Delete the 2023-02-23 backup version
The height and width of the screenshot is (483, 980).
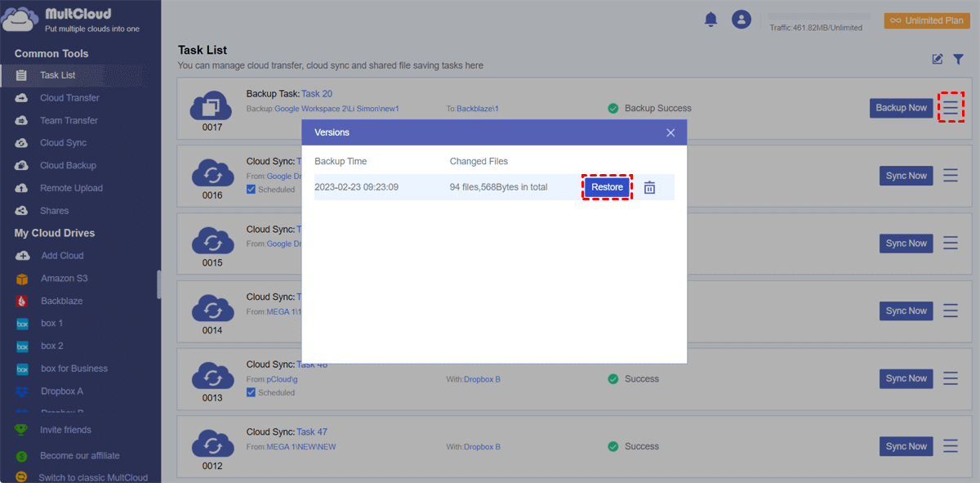click(x=649, y=187)
